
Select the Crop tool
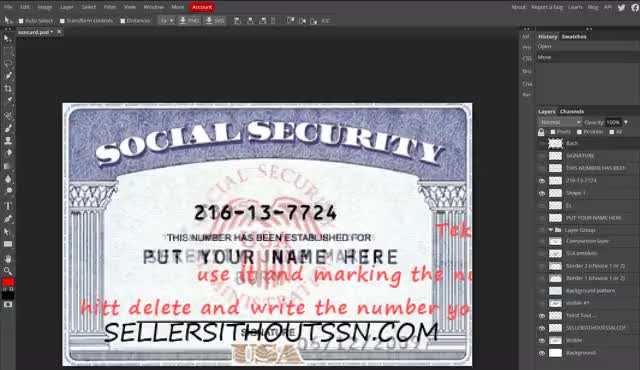pyautogui.click(x=8, y=88)
